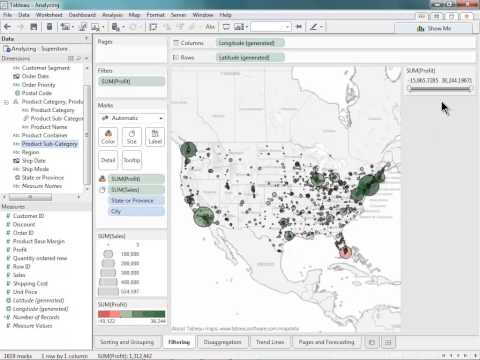
Task: Open the Worksheet menu
Action: [x=49, y=15]
